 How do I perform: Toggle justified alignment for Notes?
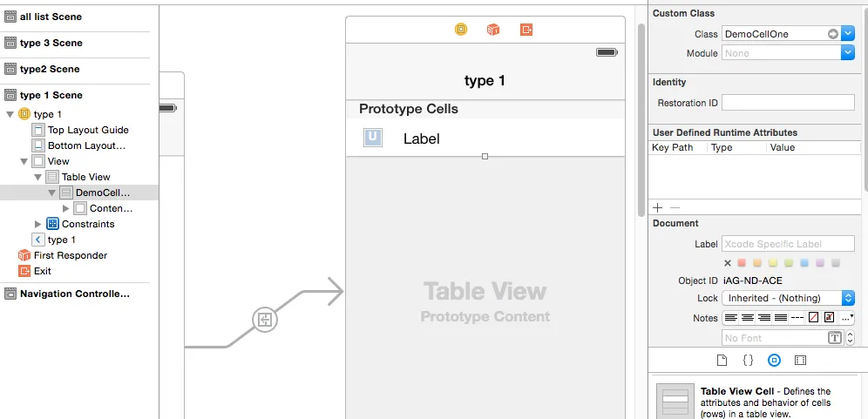pyautogui.click(x=781, y=317)
